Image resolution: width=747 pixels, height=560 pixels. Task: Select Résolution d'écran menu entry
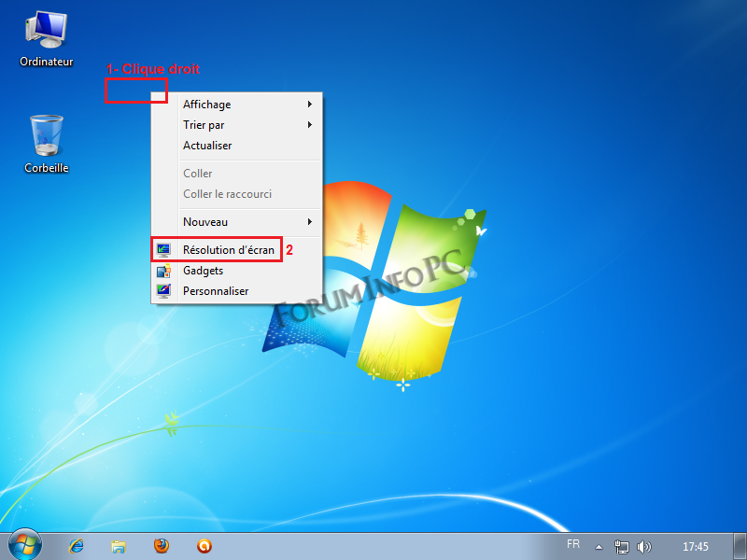[x=228, y=250]
